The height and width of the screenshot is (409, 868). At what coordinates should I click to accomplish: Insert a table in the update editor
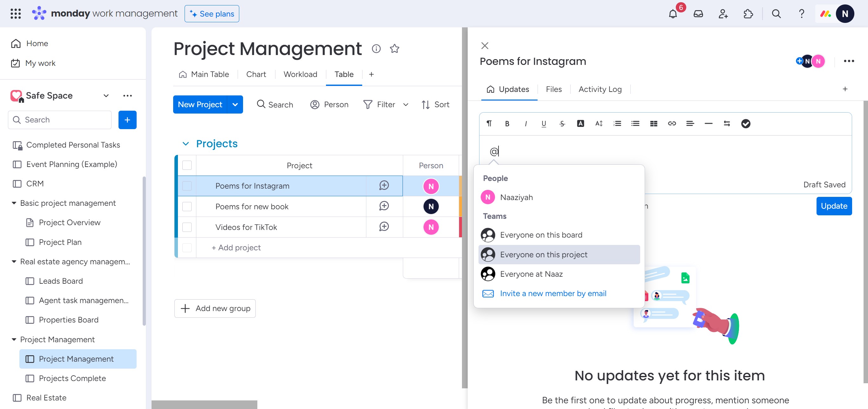(653, 124)
